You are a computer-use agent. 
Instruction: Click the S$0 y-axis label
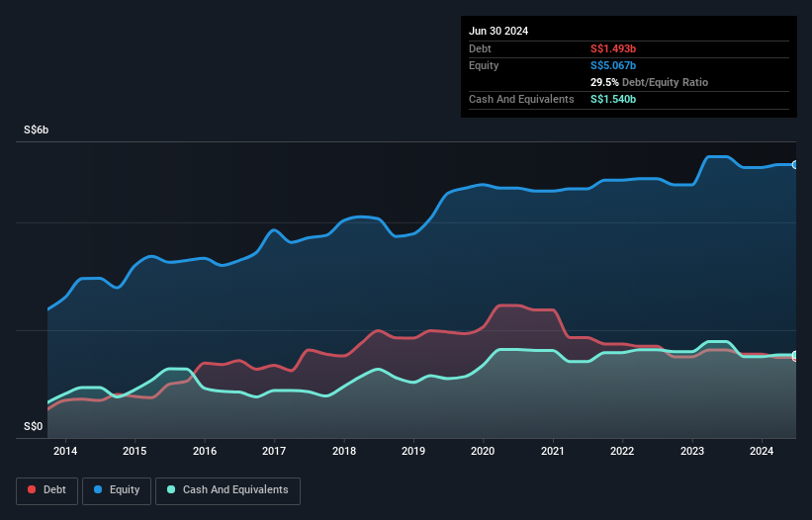(34, 426)
